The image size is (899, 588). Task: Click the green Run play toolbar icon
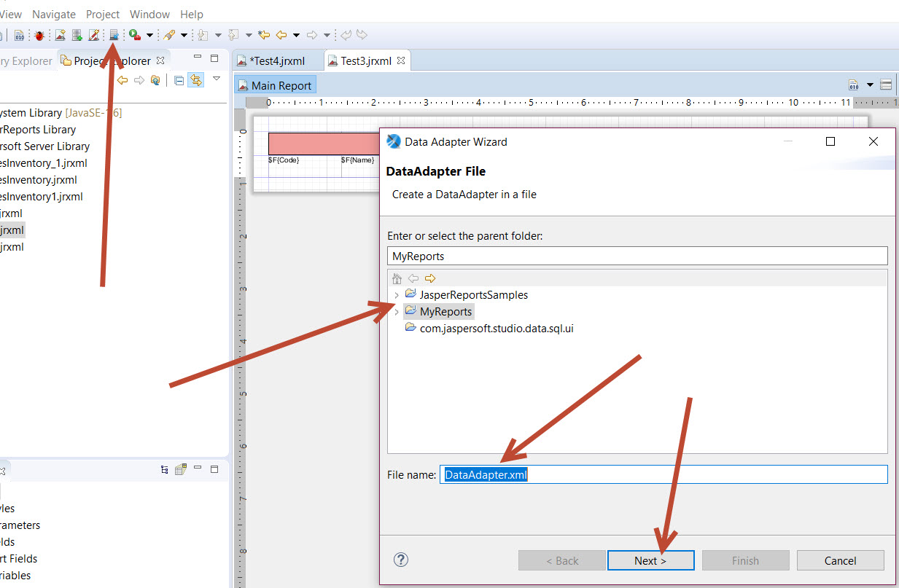[134, 35]
